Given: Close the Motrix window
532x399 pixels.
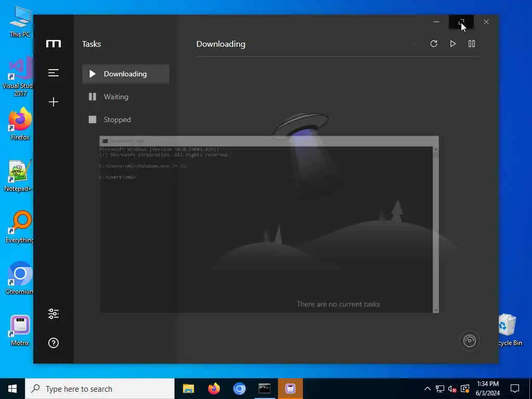Looking at the screenshot, I should coord(486,22).
